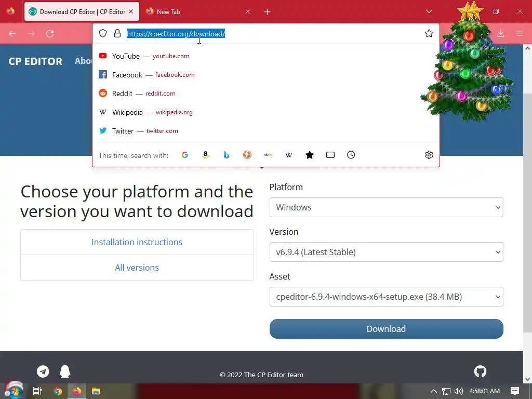Viewport: 532px width, 399px height.
Task: Open the All versions link
Action: (137, 268)
